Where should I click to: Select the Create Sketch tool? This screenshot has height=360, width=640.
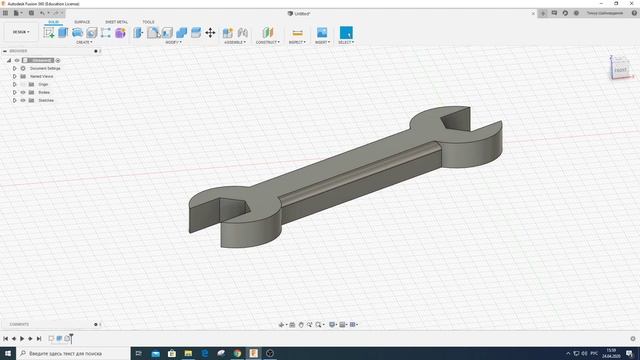pyautogui.click(x=49, y=33)
